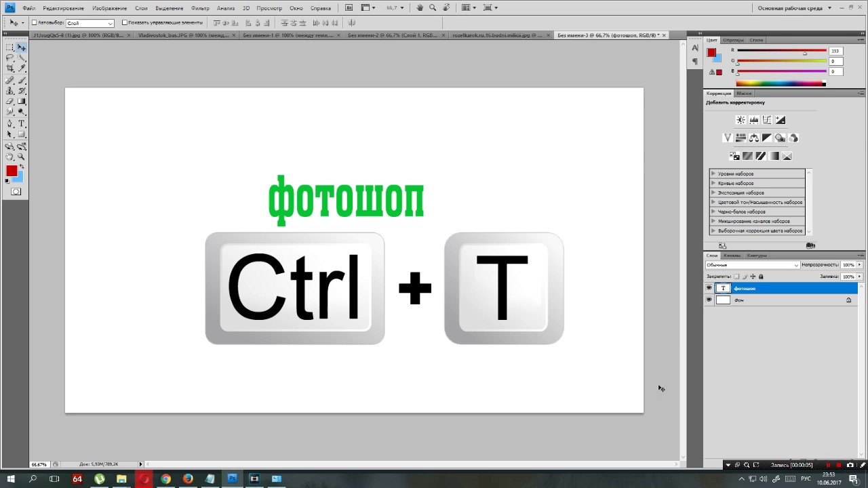Add a Curves adjustment
The width and height of the screenshot is (868, 488).
pyautogui.click(x=767, y=120)
